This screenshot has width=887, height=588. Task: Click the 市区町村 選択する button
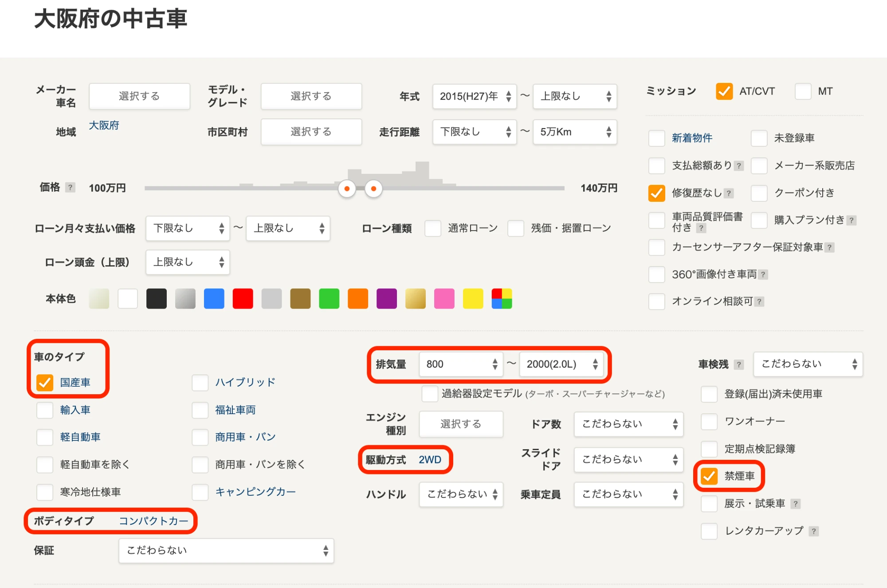pyautogui.click(x=311, y=132)
